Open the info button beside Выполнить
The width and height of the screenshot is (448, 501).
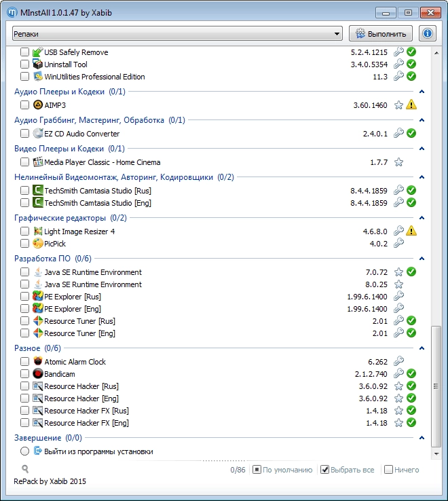pyautogui.click(x=428, y=33)
